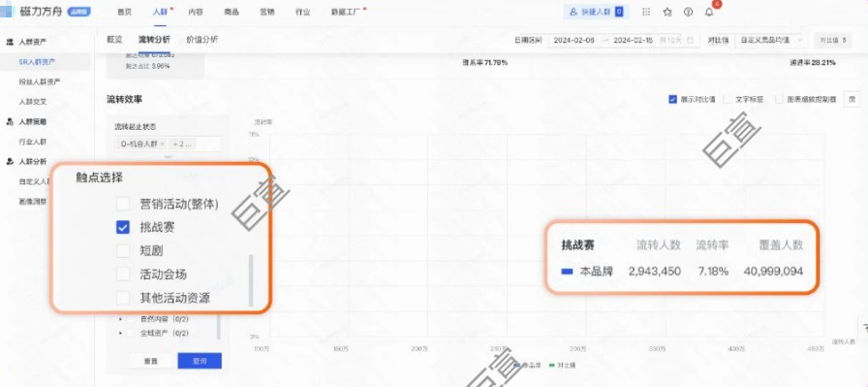Switch to the 价值分析 tab
The image size is (868, 387).
pos(202,40)
